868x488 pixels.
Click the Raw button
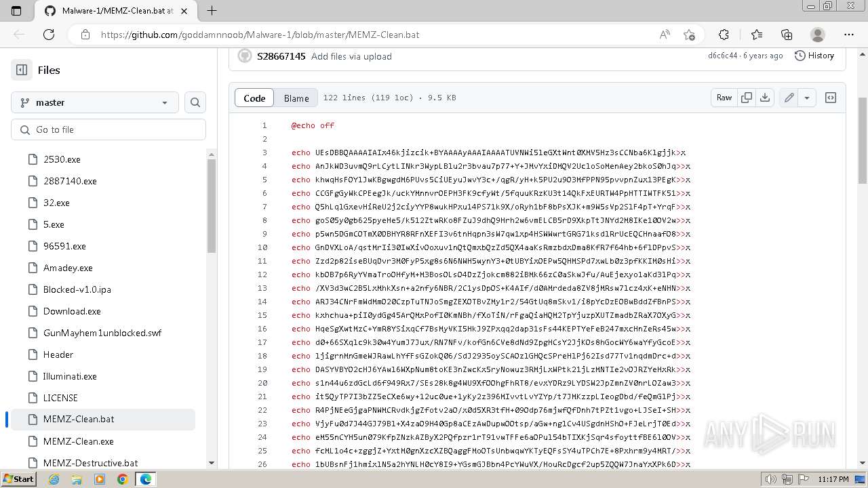[x=724, y=98]
